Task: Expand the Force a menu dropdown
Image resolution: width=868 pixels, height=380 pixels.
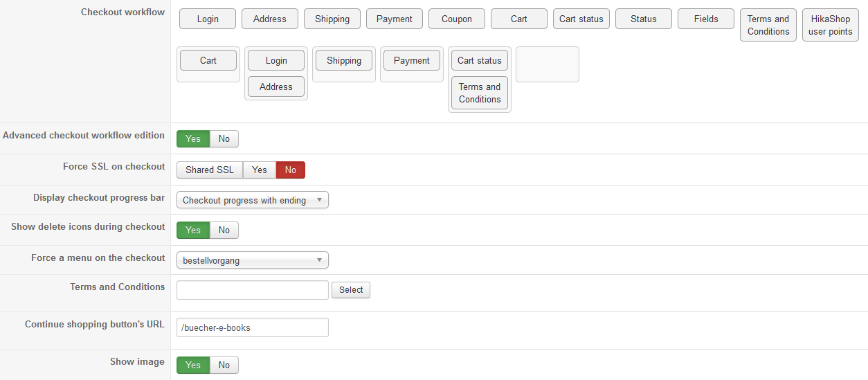Action: 253,260
